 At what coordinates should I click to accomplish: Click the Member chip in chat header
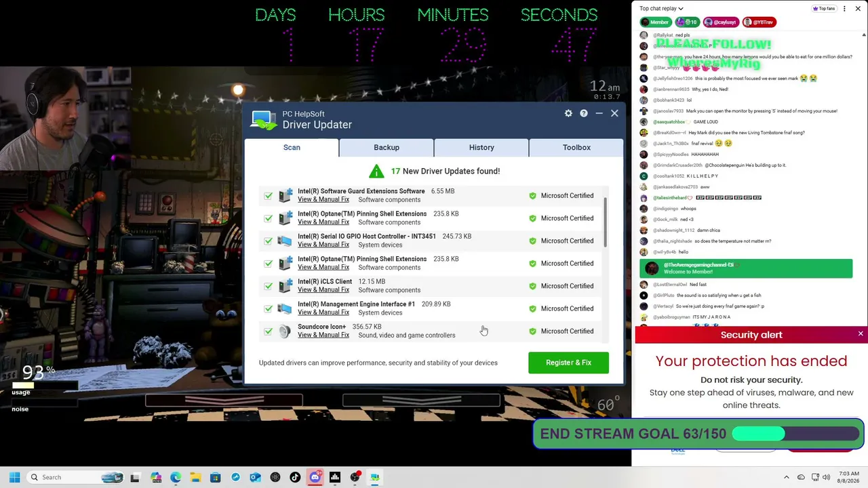(x=655, y=22)
